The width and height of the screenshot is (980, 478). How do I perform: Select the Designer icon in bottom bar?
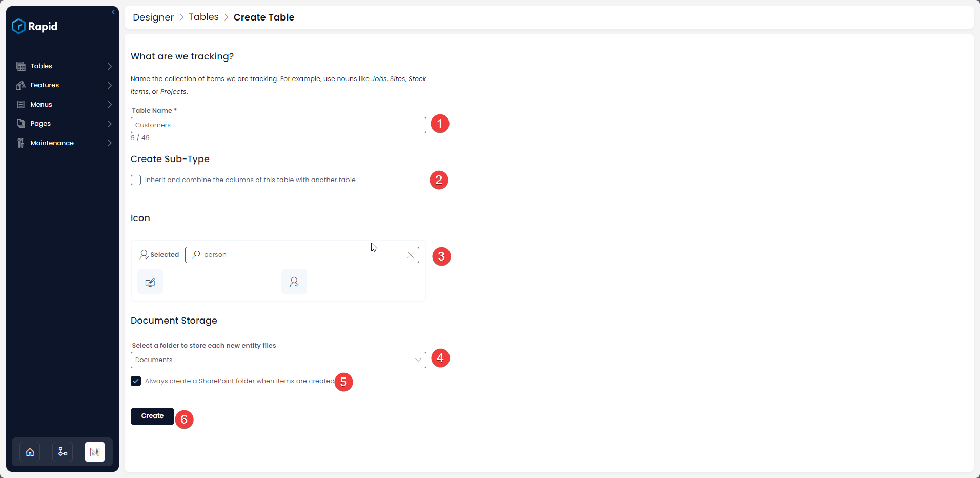95,452
